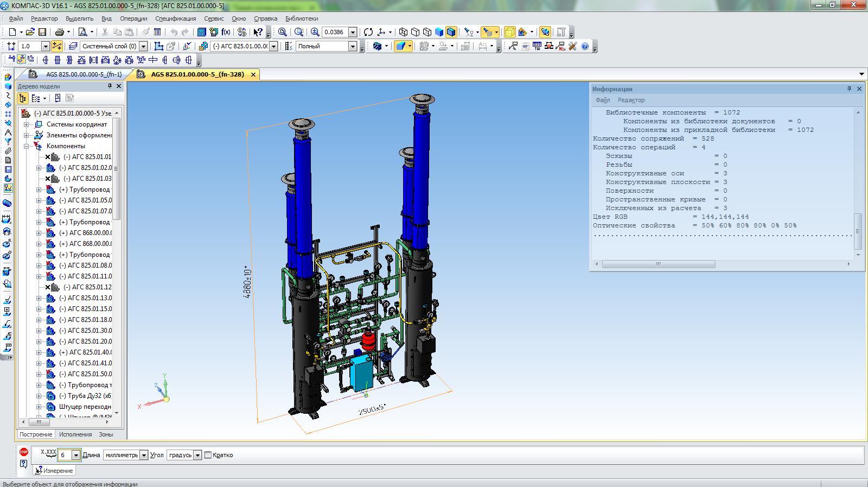This screenshot has height=487, width=868.
Task: Open the Variables f(x) tool
Action: (x=226, y=32)
